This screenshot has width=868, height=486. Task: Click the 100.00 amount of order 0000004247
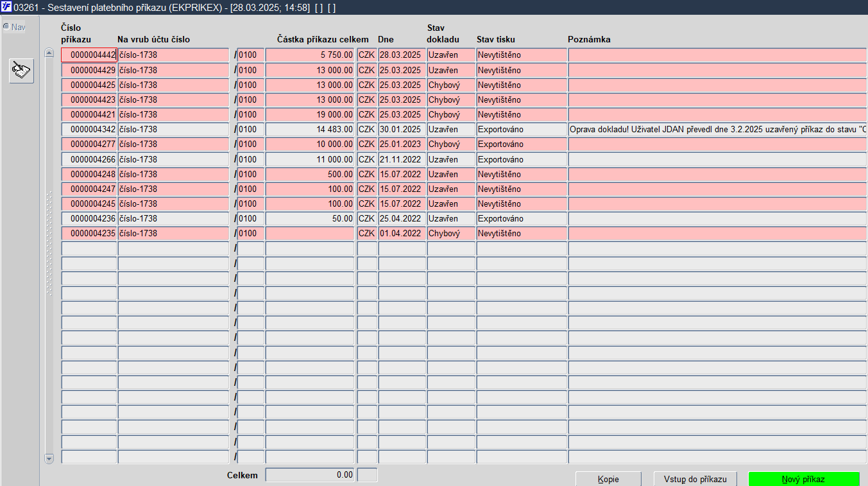click(310, 189)
